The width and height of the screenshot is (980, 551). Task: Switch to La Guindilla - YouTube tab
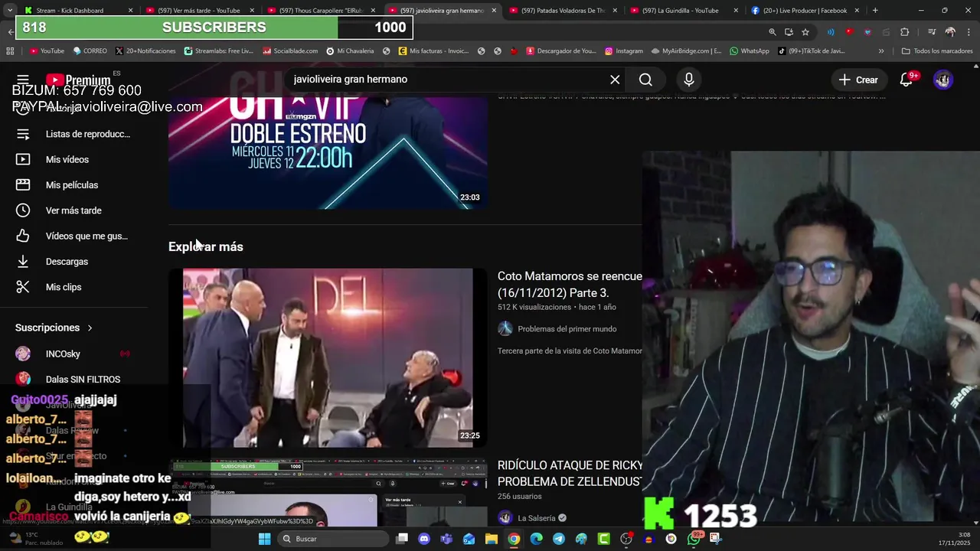tap(684, 11)
